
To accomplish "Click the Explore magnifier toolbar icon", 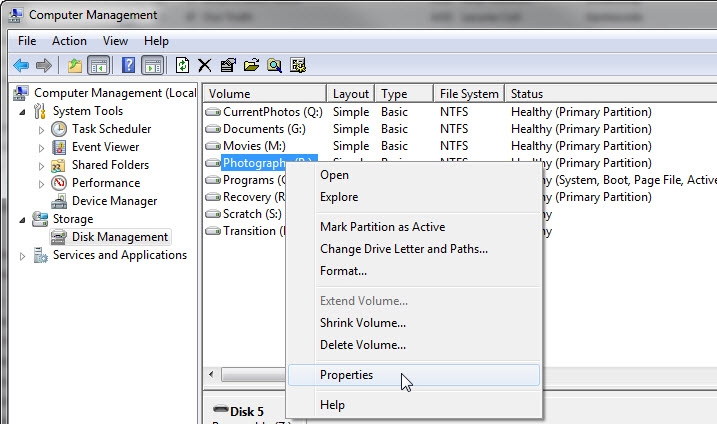I will (x=274, y=65).
